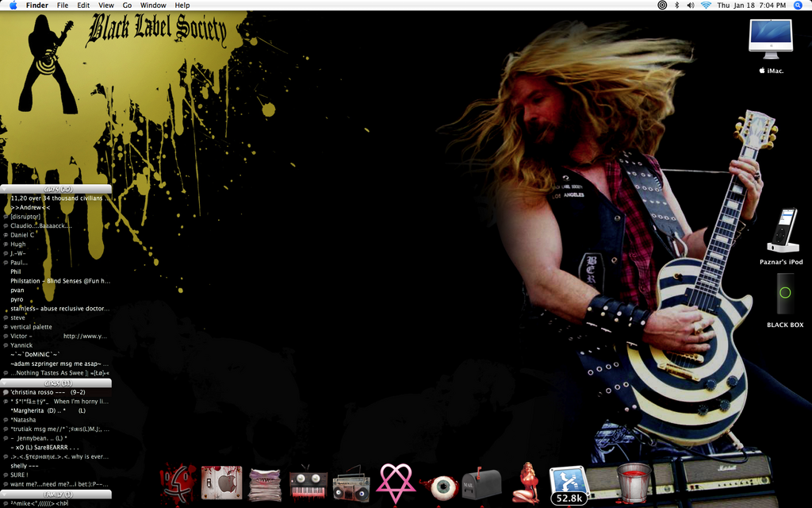Viewport: 812px width, 508px height.
Task: Open the blood bucket Trash
Action: click(x=634, y=483)
